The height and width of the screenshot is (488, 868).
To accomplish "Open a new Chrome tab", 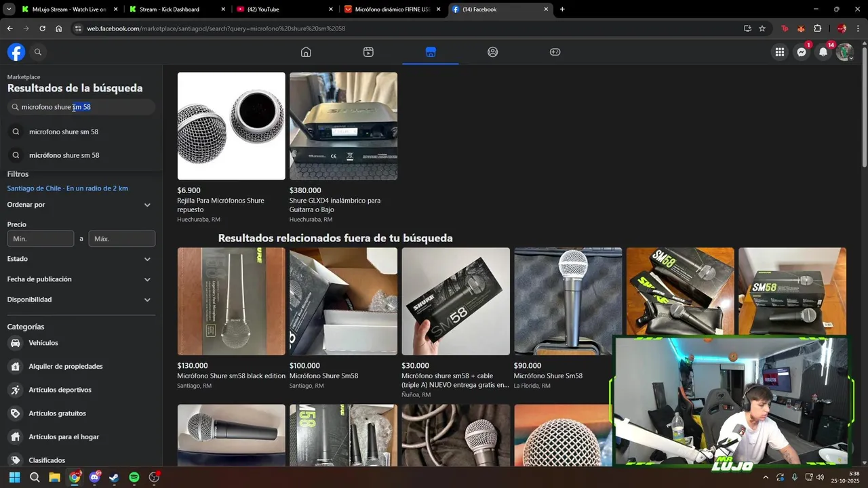I will click(x=562, y=9).
